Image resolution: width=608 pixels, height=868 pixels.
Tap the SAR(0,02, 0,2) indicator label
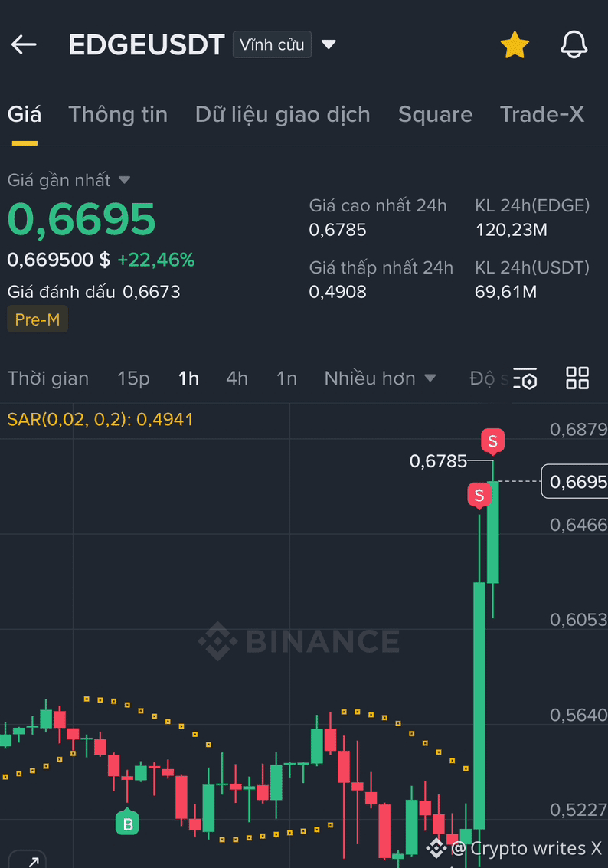pyautogui.click(x=100, y=420)
